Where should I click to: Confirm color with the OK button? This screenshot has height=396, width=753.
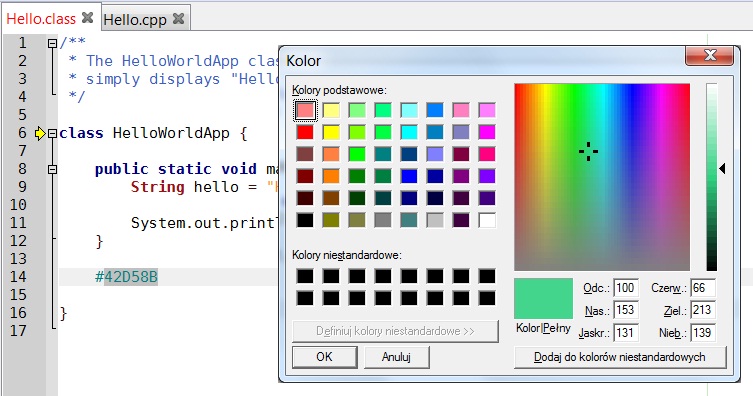(325, 357)
